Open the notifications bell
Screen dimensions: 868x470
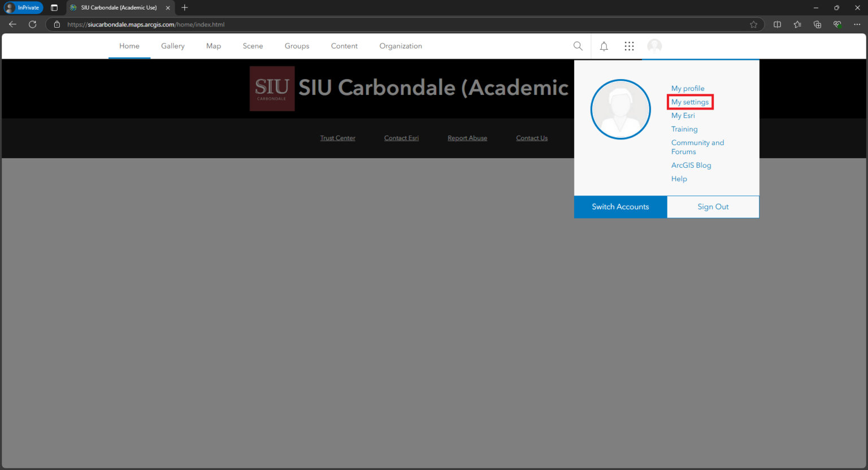click(604, 46)
